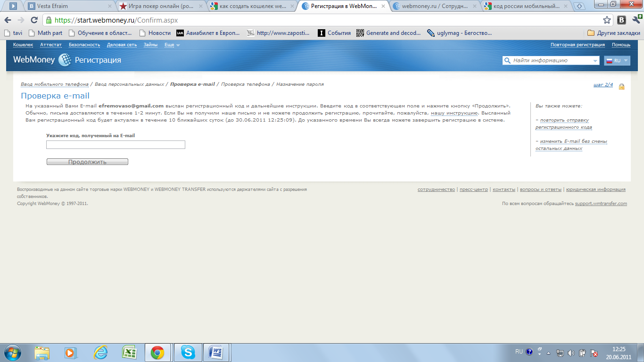644x362 pixels.
Task: Open the Windows Start menu
Action: point(12,352)
